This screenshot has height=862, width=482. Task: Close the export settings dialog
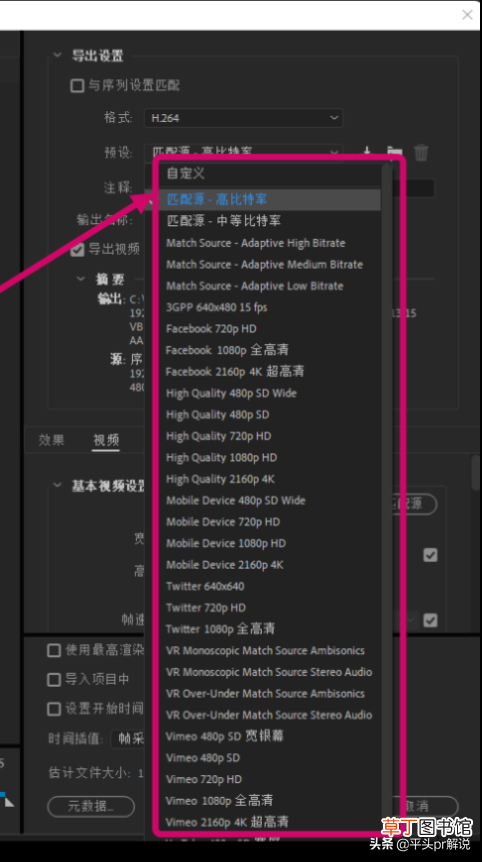(x=467, y=15)
